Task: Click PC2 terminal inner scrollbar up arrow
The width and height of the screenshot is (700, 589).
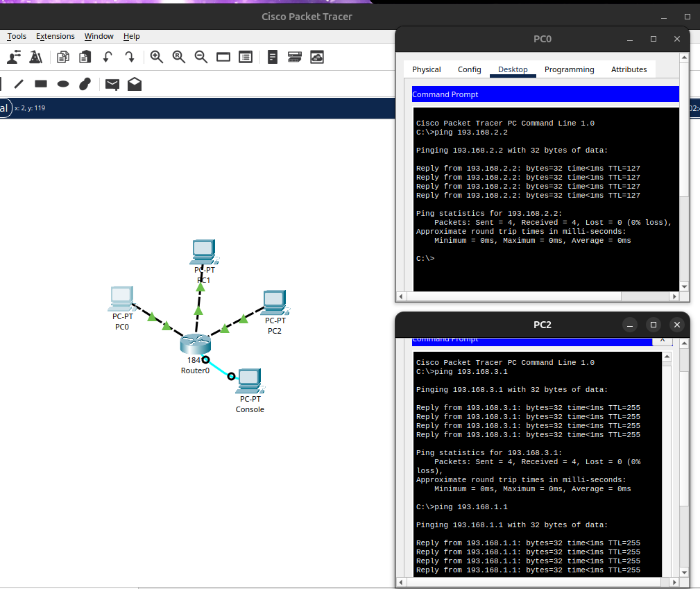Action: click(667, 357)
